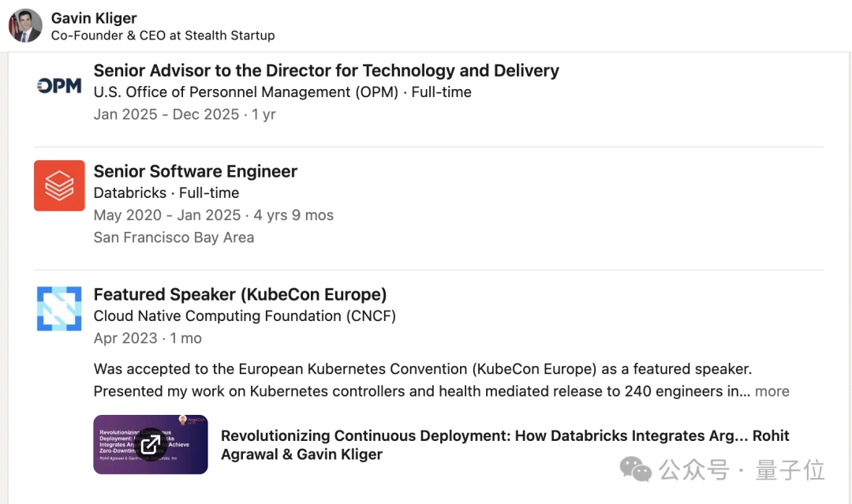Image resolution: width=852 pixels, height=504 pixels.
Task: Open the external link icon on video thumbnail
Action: (150, 445)
